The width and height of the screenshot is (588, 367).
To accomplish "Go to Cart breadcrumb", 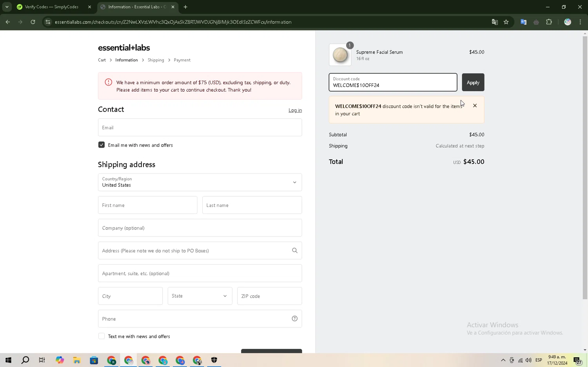I will tap(102, 60).
